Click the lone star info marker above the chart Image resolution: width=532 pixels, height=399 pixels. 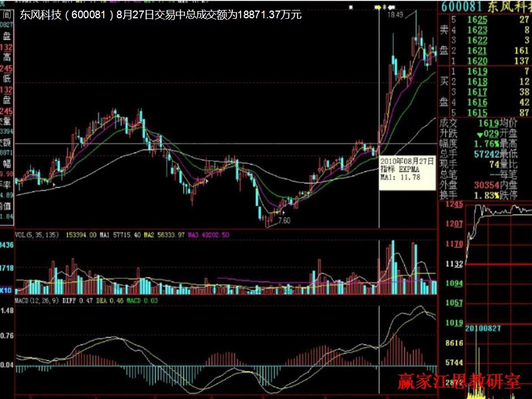tap(351, 7)
